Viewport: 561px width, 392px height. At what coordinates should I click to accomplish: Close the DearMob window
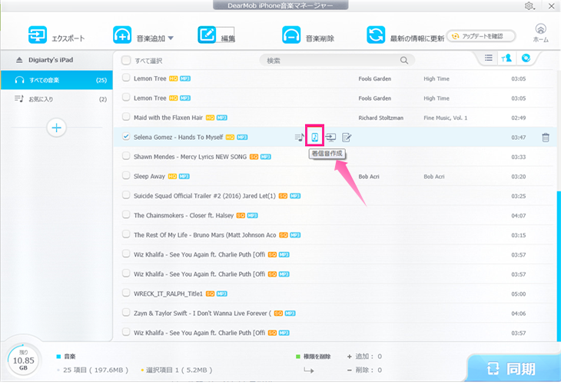pos(551,6)
